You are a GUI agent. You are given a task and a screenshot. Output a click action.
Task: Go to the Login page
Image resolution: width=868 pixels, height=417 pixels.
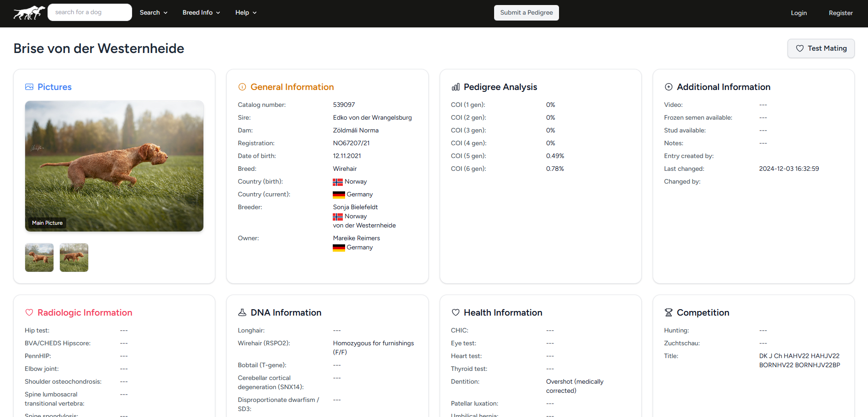pos(799,13)
